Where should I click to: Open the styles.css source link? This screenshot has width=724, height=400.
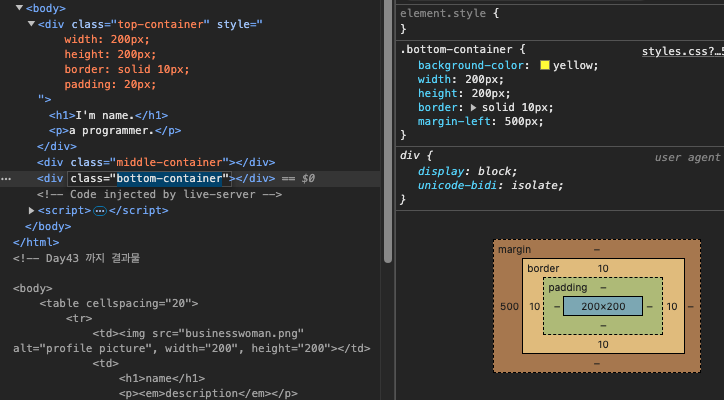[x=683, y=51]
